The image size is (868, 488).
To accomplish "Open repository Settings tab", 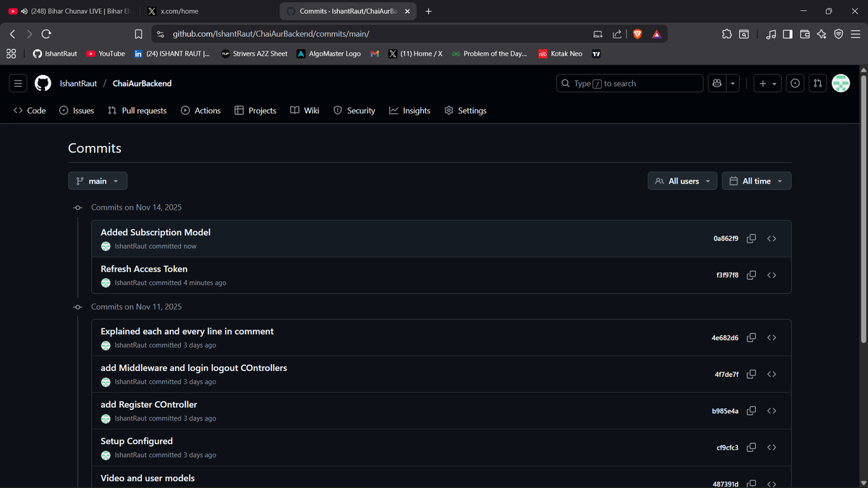I will pos(465,111).
